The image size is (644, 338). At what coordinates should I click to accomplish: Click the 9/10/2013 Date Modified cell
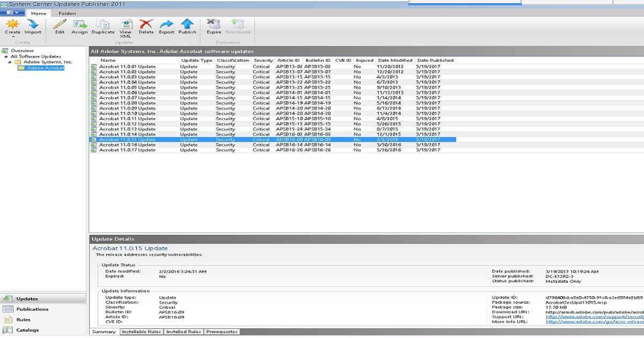[x=390, y=87]
